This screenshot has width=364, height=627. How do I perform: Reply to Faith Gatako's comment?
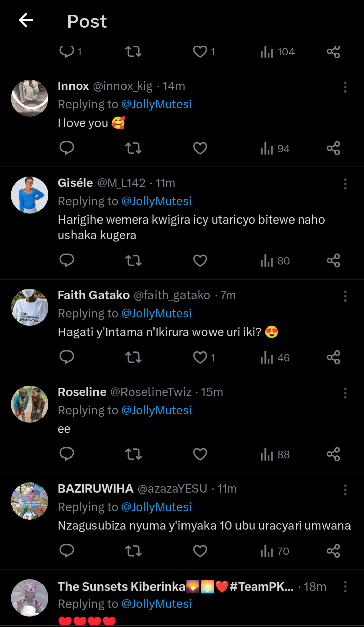click(x=66, y=358)
